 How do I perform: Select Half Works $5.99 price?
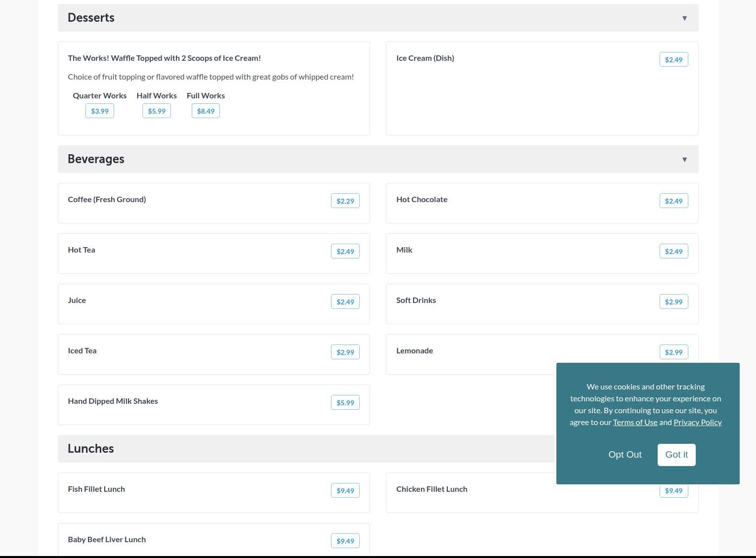point(157,111)
